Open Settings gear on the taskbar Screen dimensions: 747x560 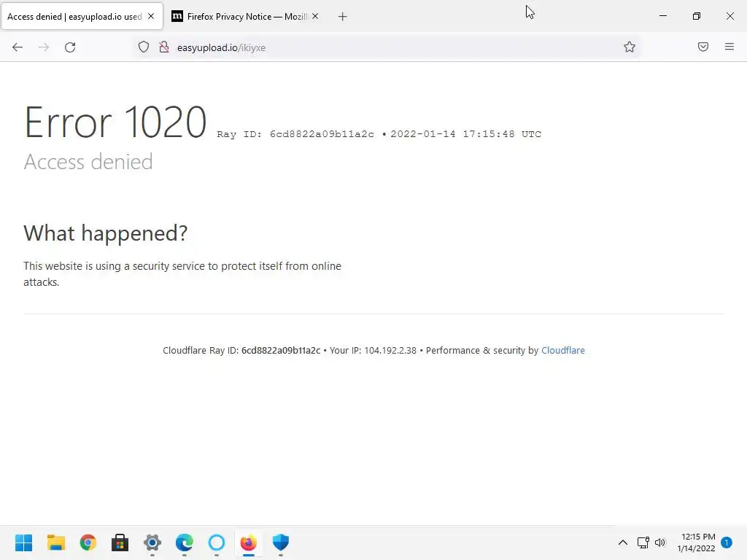[x=152, y=542]
